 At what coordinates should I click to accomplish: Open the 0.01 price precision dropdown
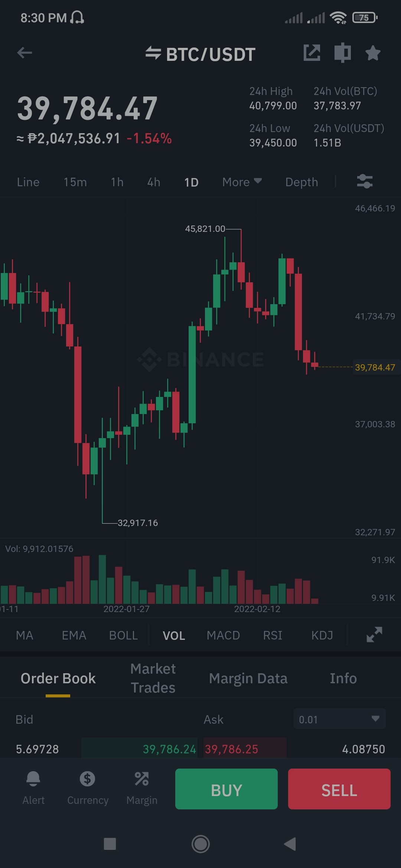point(339,719)
